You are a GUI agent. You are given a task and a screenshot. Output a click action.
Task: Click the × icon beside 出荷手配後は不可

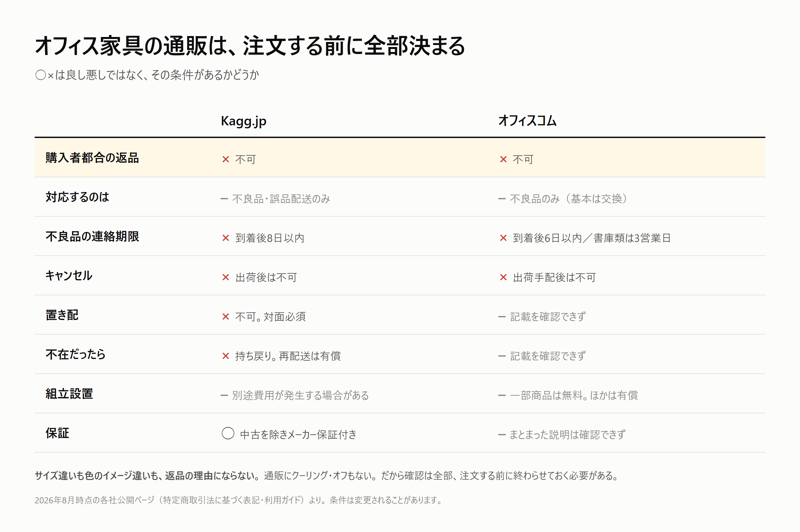point(503,277)
